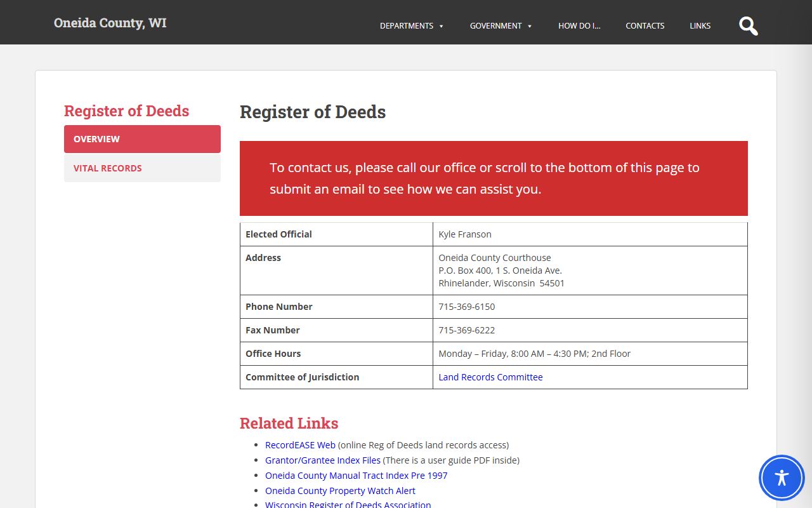Select the Overview sidebar tab
Viewport: 812px width, 508px height.
pyautogui.click(x=142, y=139)
